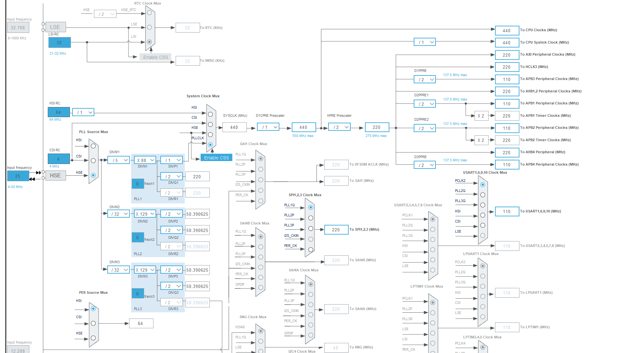644x353 pixels.
Task: Open the CPU Systick Clock divider dropdown
Action: [x=425, y=42]
